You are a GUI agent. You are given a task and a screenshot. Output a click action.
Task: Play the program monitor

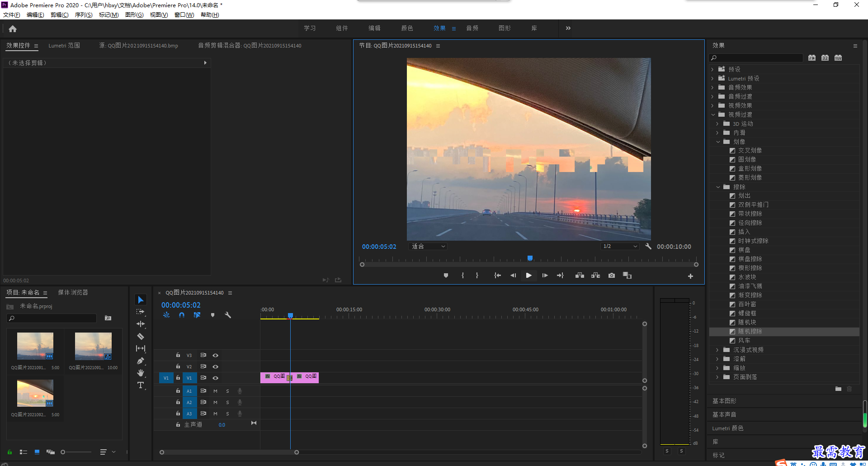(528, 276)
